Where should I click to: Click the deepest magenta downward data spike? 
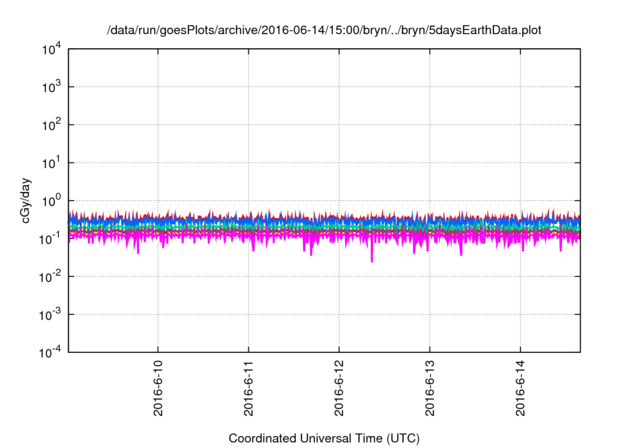tap(372, 260)
